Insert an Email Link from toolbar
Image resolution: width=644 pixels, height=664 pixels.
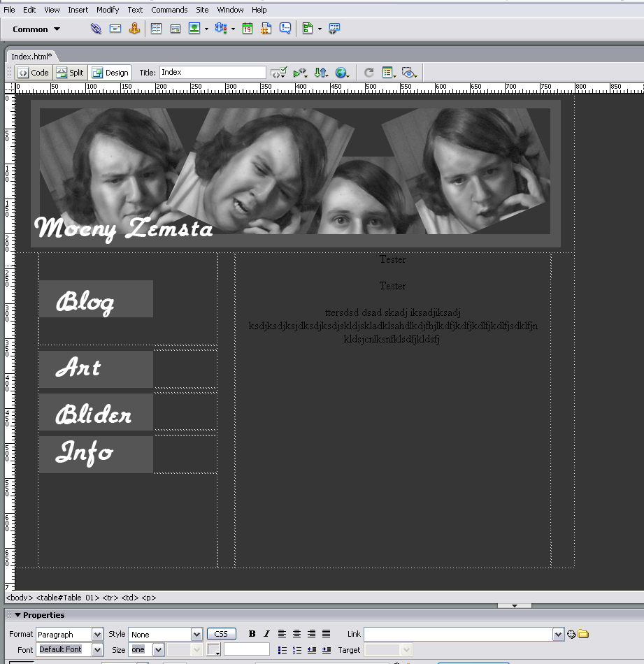pos(115,29)
